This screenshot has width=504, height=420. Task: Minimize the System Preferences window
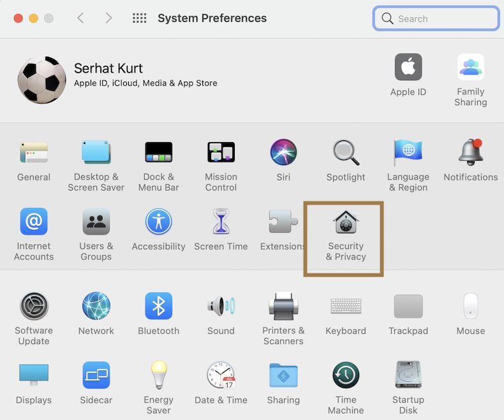click(x=33, y=18)
